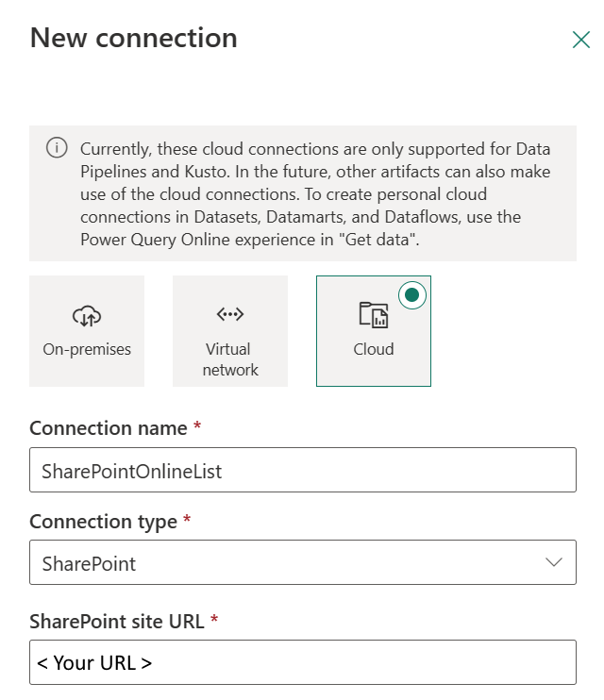The width and height of the screenshot is (604, 700).
Task: Click the On-premises cloud sync icon
Action: click(x=87, y=315)
